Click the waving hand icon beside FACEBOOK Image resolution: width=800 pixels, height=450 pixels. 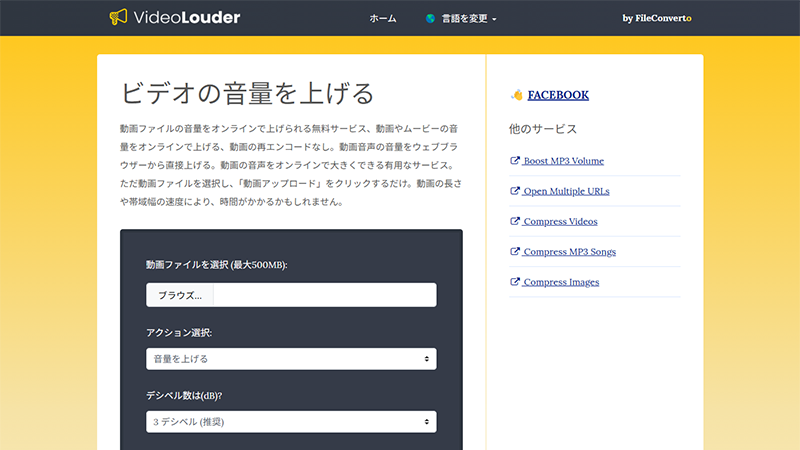point(517,95)
